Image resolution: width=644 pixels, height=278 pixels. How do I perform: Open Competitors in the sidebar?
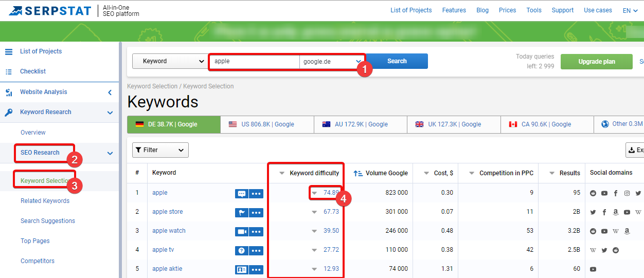(38, 261)
